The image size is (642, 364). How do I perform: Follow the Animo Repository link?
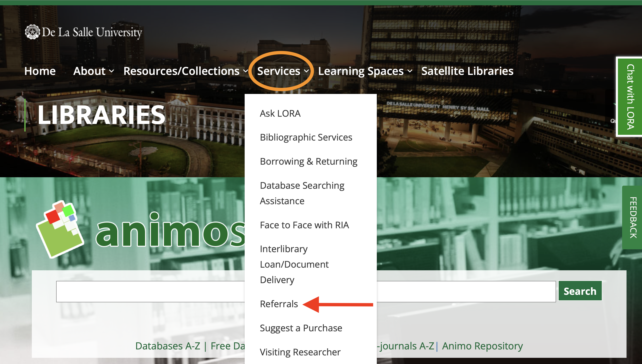click(x=482, y=346)
